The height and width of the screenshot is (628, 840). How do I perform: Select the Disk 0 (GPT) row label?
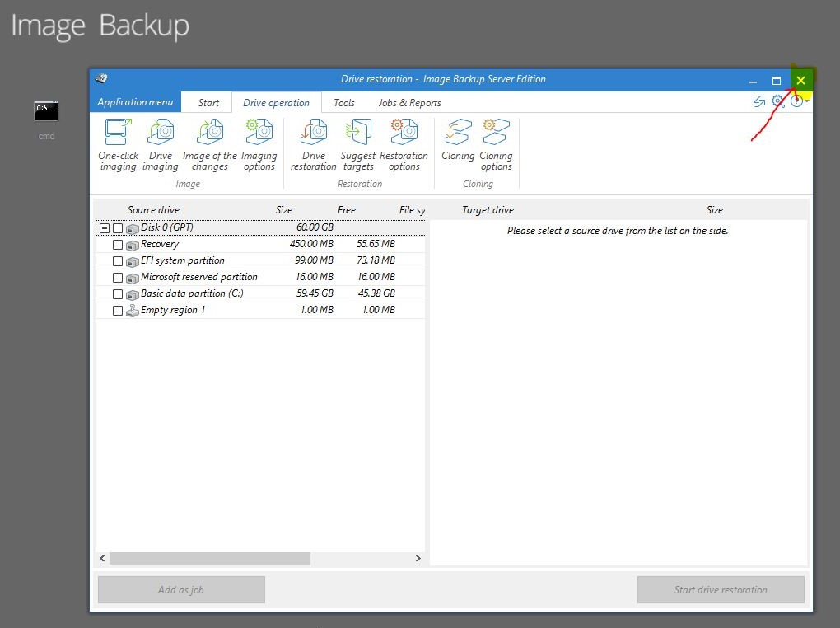pyautogui.click(x=166, y=227)
